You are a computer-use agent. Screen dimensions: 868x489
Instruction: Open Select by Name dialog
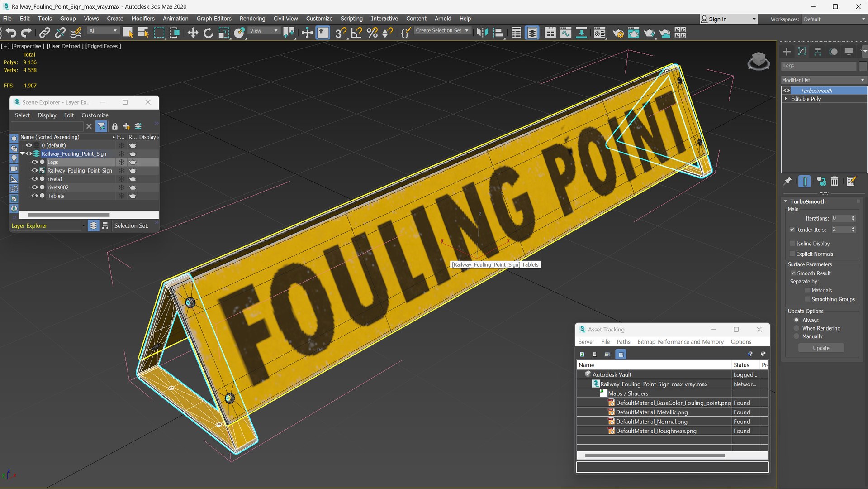coord(143,32)
